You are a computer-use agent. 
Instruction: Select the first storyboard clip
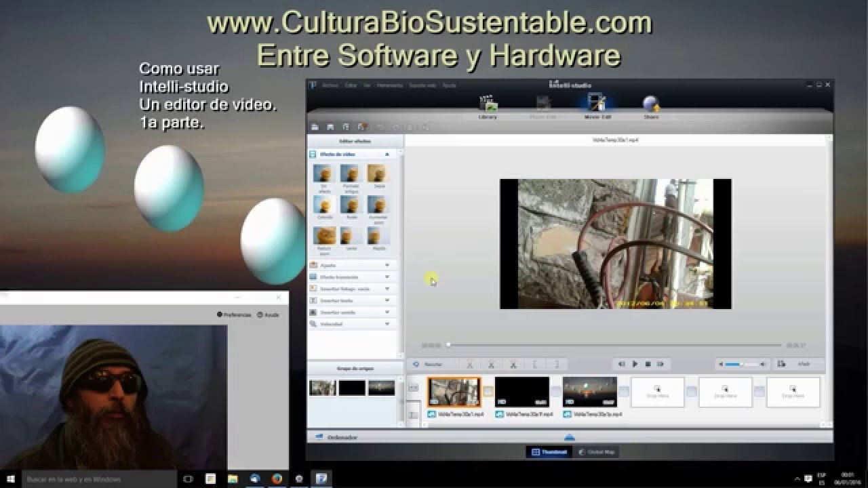click(x=454, y=392)
